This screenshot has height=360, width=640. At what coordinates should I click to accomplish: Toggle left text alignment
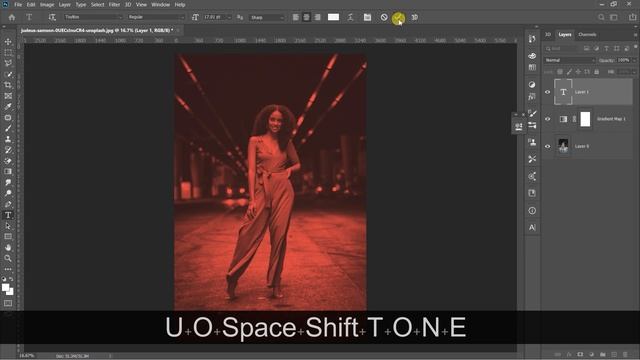click(x=296, y=17)
